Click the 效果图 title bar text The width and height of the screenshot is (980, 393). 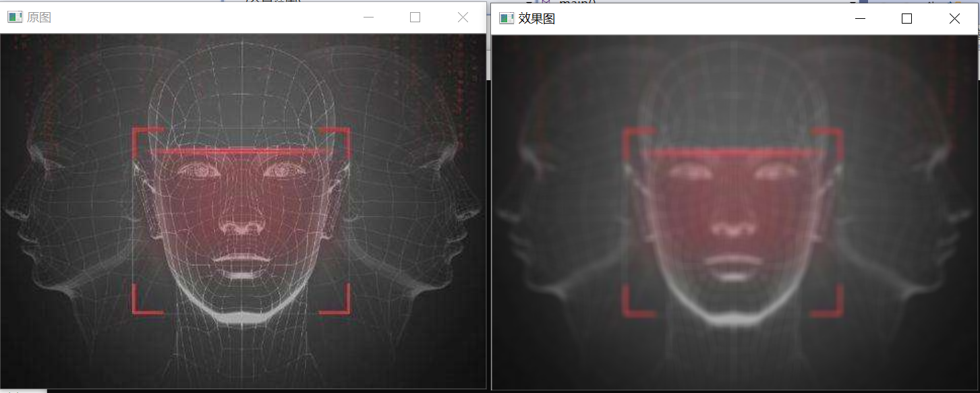537,19
